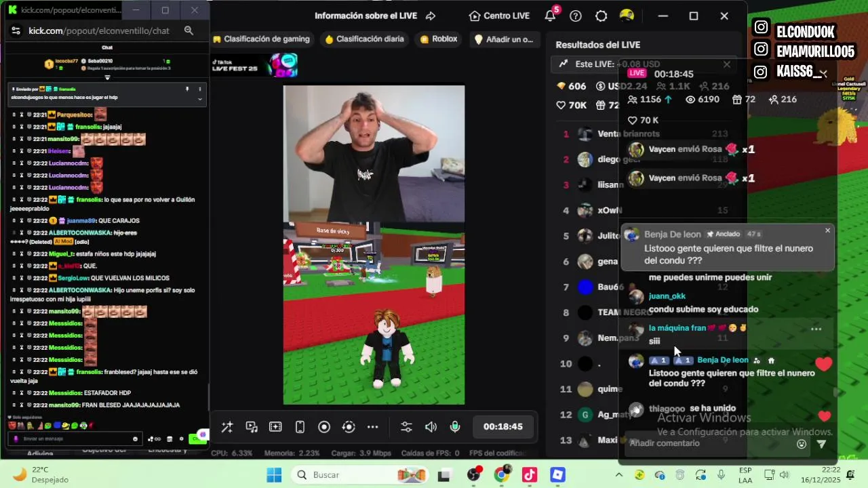This screenshot has width=868, height=488.
Task: Click the add scene frame icon
Action: [275, 427]
